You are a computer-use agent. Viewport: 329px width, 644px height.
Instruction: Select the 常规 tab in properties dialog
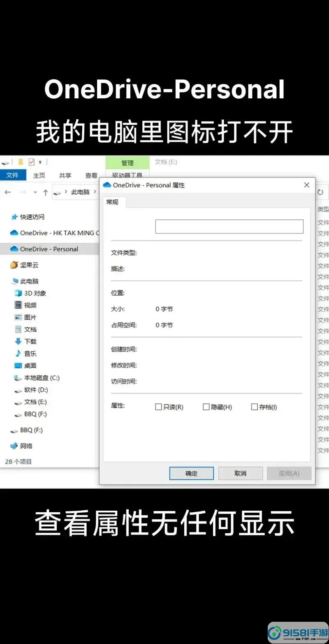point(112,202)
